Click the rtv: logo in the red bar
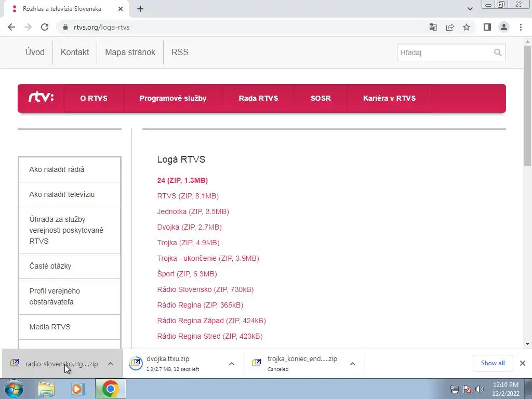 [x=41, y=98]
